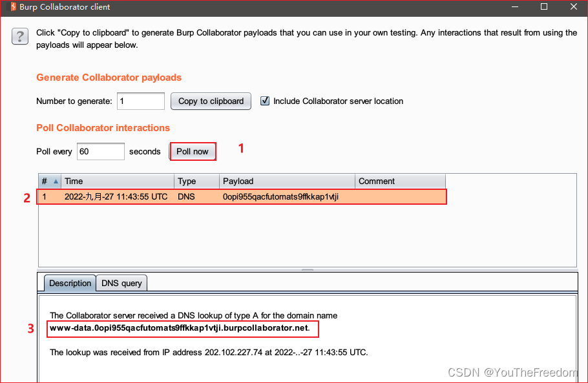Sort interactions by Type column header

point(197,181)
